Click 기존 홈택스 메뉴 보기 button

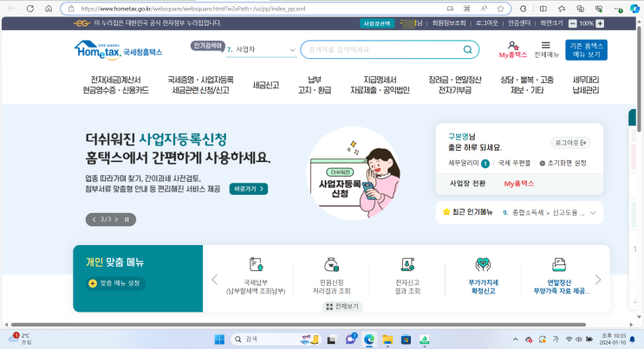pos(586,50)
